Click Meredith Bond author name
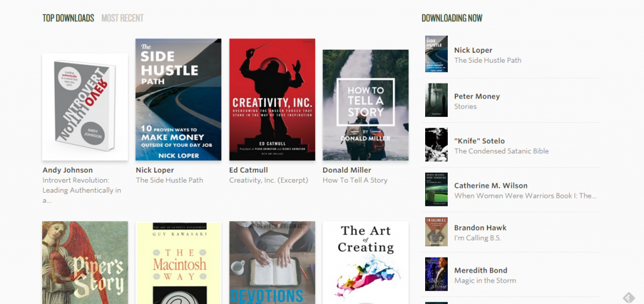The height and width of the screenshot is (304, 644). (480, 270)
